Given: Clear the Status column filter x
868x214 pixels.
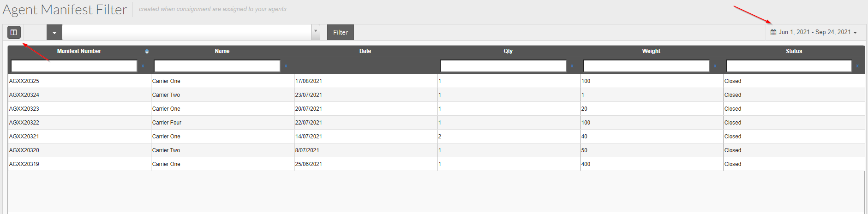Looking at the screenshot, I should (857, 66).
